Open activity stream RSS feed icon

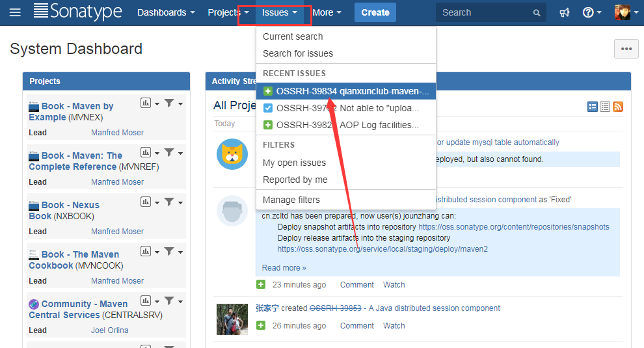618,107
